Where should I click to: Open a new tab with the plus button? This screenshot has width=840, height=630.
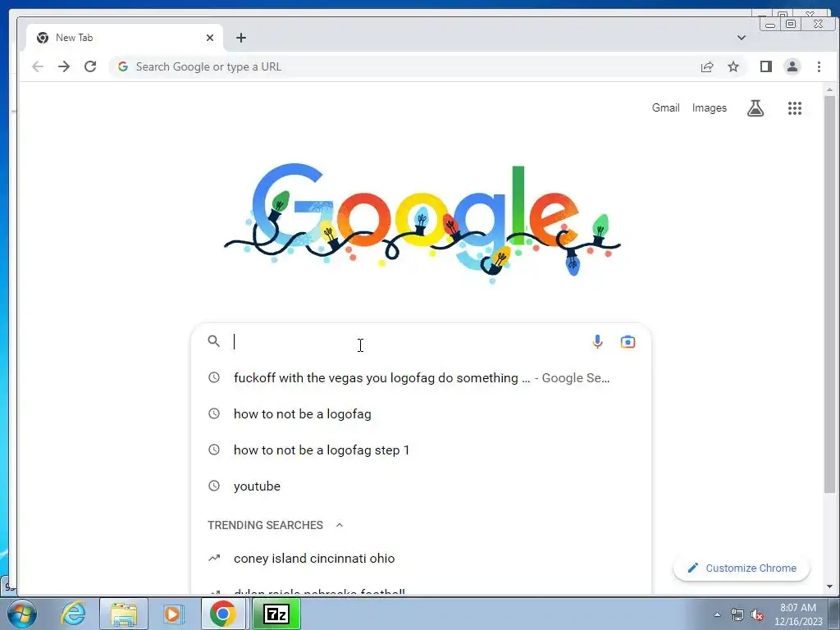241,38
